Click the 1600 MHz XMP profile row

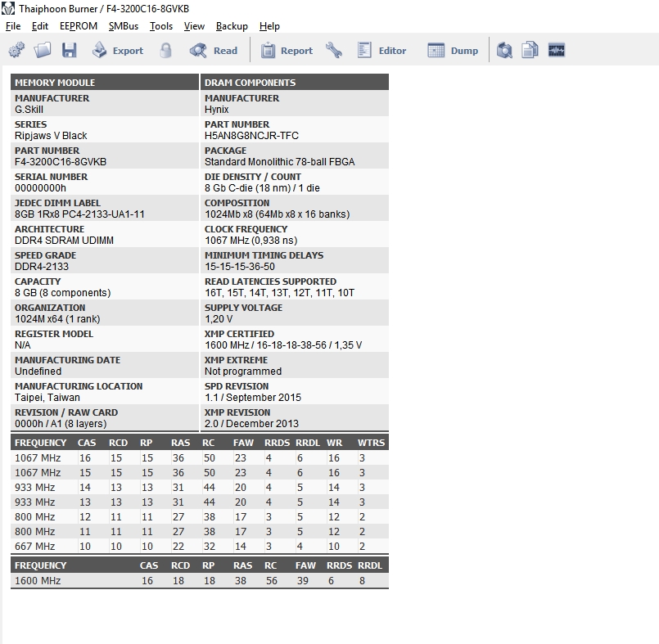[200, 580]
